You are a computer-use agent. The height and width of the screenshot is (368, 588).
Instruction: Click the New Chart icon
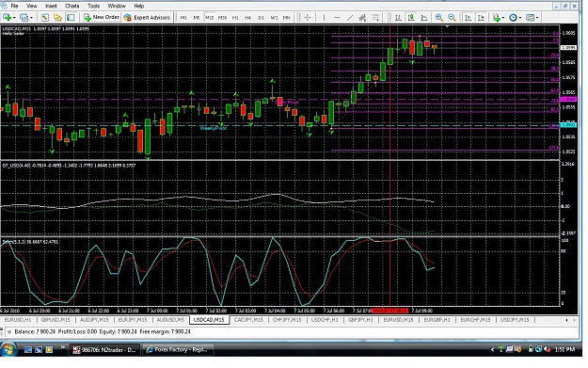tap(7, 17)
